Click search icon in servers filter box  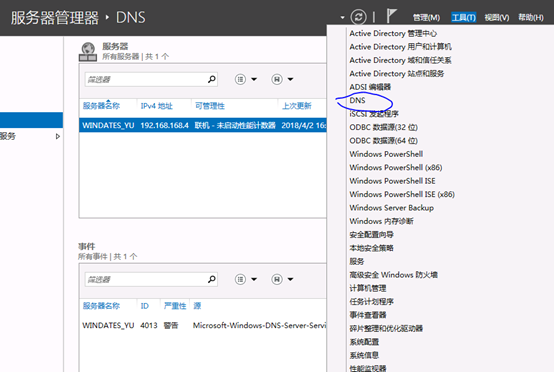point(212,79)
